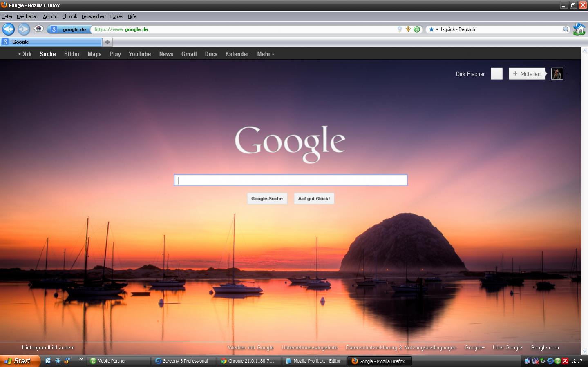Viewport: 588px width, 367px height.
Task: Click the + Mitteilen share button
Action: tap(527, 74)
